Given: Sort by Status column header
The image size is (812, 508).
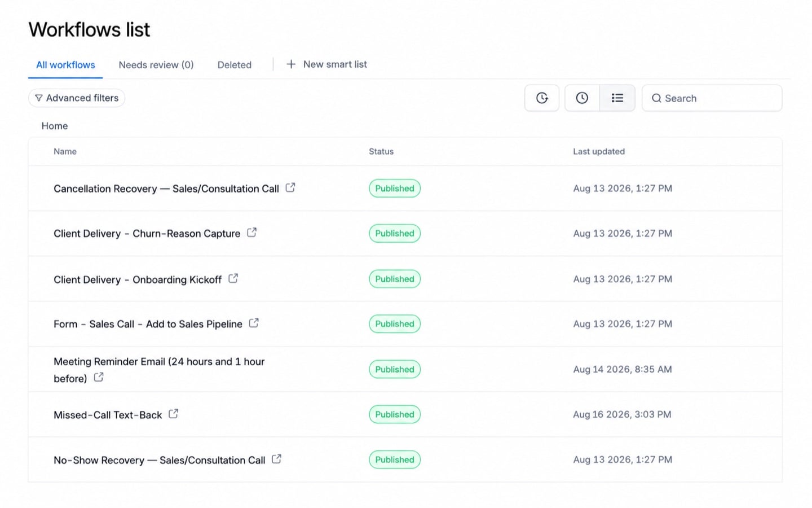Looking at the screenshot, I should pos(381,151).
